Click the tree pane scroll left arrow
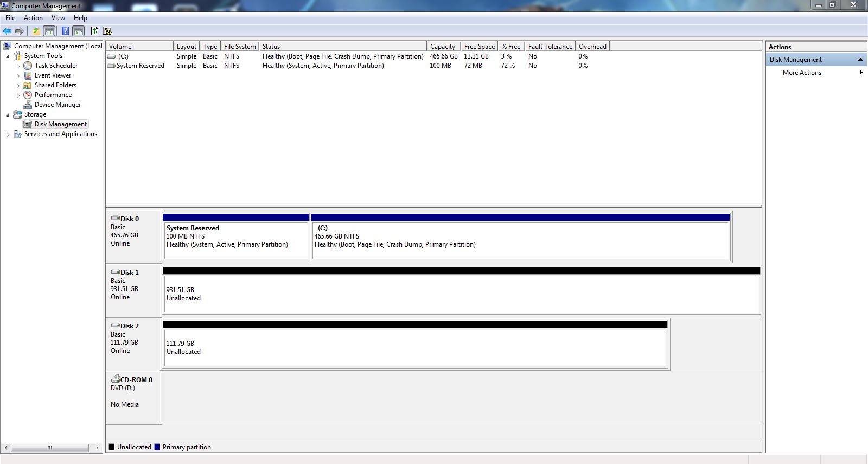Viewport: 868px width, 464px height. tap(5, 448)
